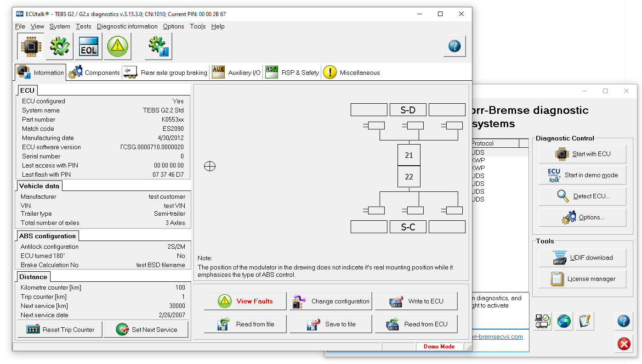This screenshot has height=364, width=642.
Task: Switch to the Auxiliary I/O tab
Action: click(x=236, y=73)
